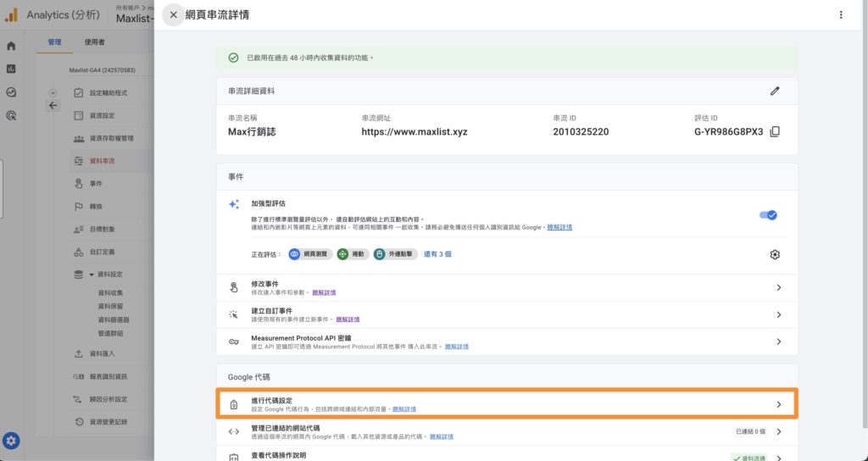Expand the 修改事件 row chevron

pos(778,288)
